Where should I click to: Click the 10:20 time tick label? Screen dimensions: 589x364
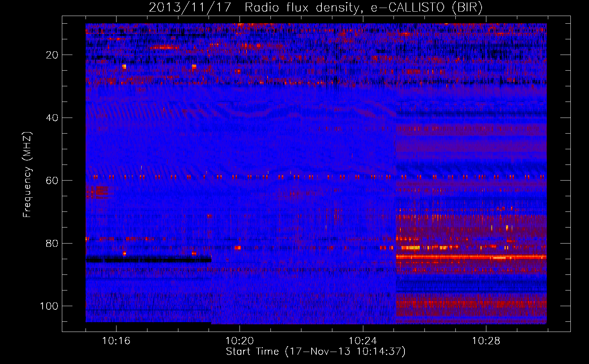pyautogui.click(x=240, y=341)
